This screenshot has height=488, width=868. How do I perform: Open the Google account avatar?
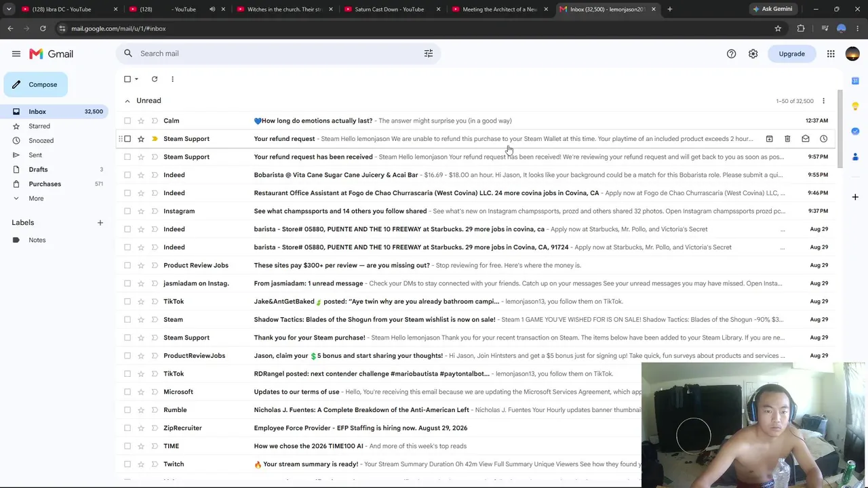pos(852,54)
